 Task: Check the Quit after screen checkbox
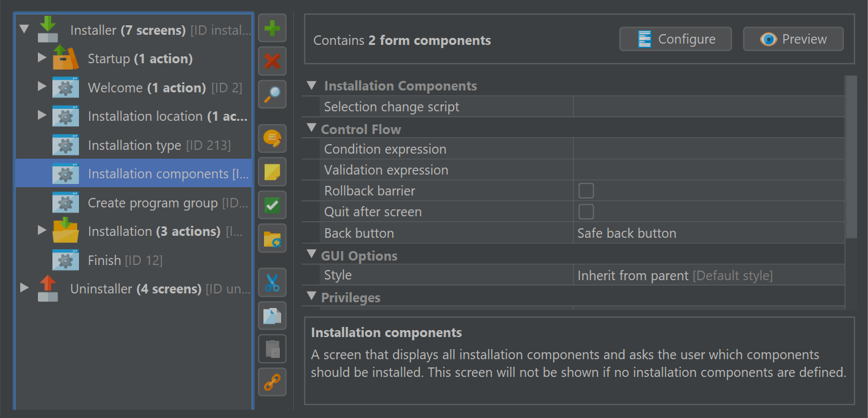pyautogui.click(x=586, y=212)
